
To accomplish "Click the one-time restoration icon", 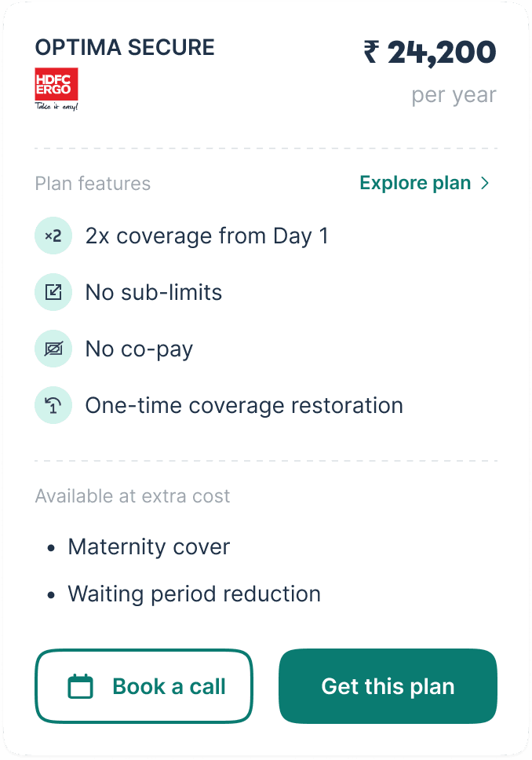I will [x=53, y=405].
